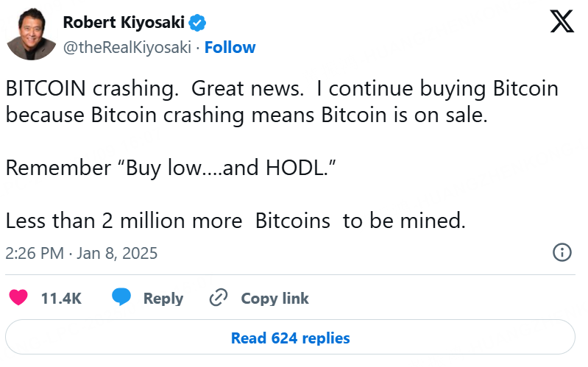Open the Jan 8, 2025 date link
588x367 pixels.
118,254
